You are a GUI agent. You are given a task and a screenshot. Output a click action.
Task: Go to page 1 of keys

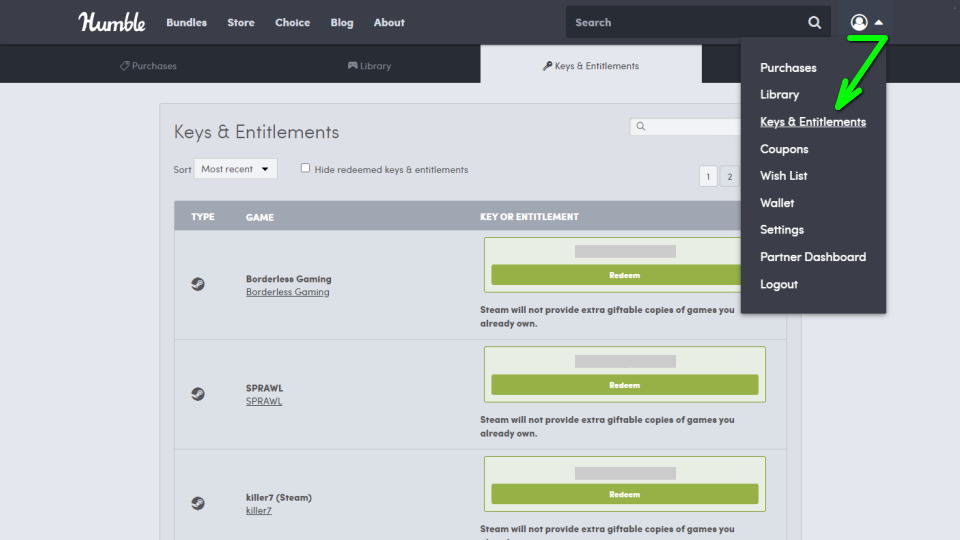(x=708, y=176)
